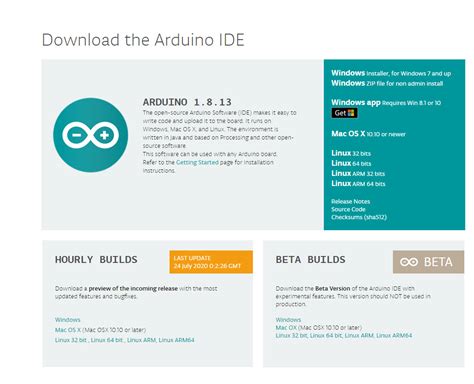Download Linux ARM64 hourly build
Screen dimensions: 474x384
tap(176, 340)
